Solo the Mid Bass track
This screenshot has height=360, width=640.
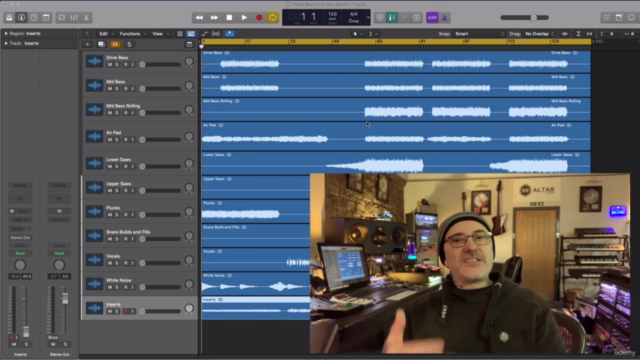click(117, 89)
